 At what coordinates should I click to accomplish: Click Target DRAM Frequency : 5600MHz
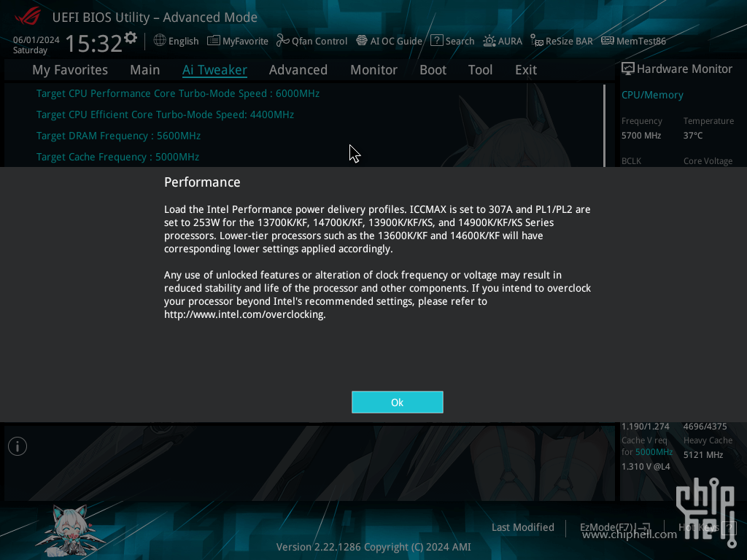(x=118, y=136)
